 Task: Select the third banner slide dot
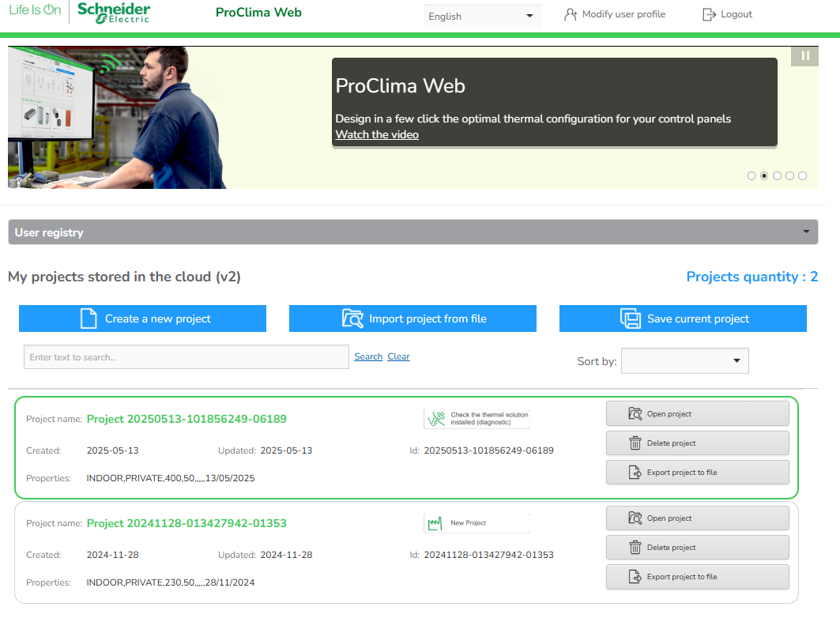coord(777,175)
